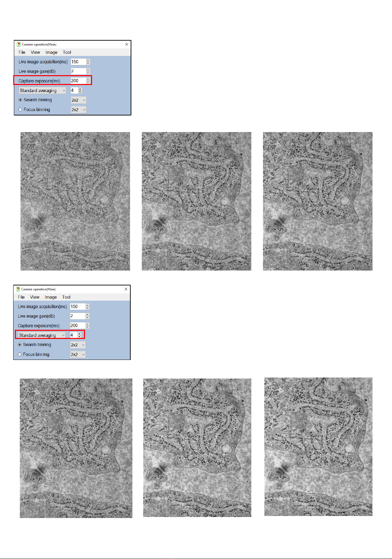
Task: Click Live image acquisition field in upper window
Action: (78, 62)
